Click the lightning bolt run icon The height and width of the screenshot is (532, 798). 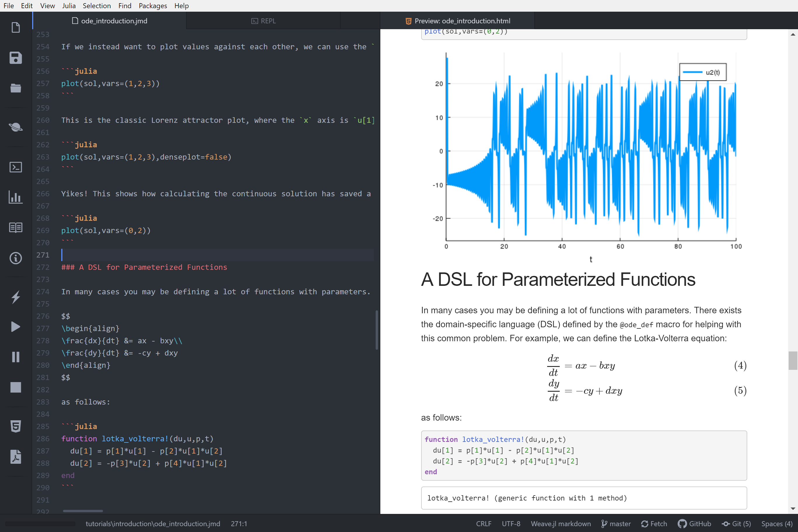point(16,297)
